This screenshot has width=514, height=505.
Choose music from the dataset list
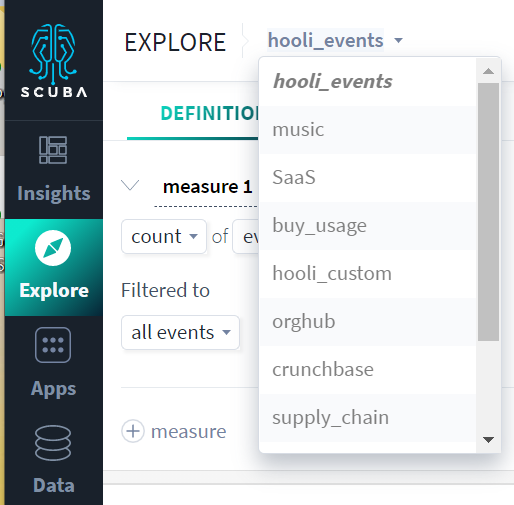pos(368,130)
